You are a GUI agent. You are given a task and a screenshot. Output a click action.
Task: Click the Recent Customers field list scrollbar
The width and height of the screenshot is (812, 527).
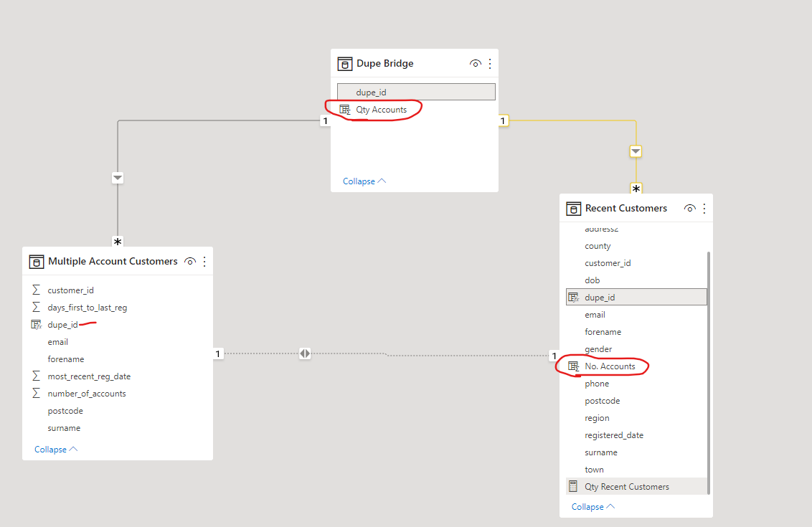pos(709,373)
